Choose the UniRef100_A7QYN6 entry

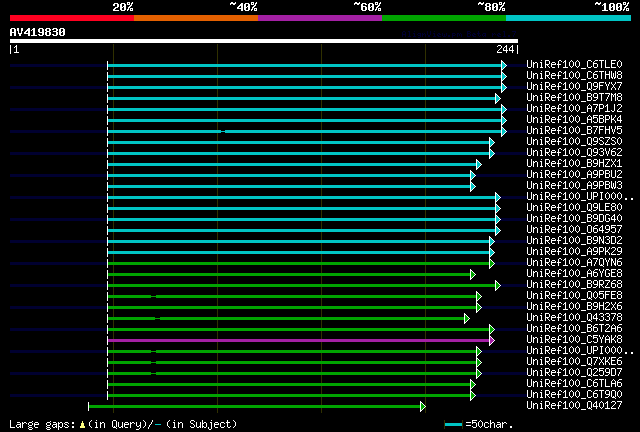(574, 263)
